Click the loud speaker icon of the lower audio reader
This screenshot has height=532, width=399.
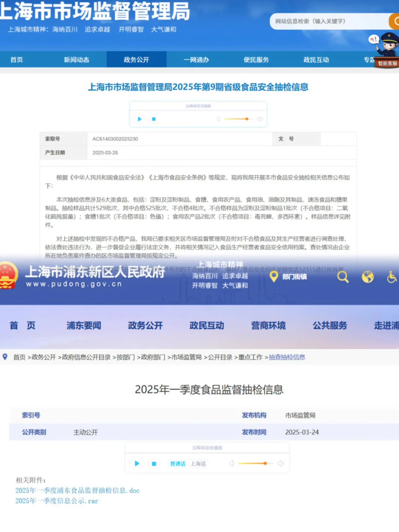(x=281, y=463)
